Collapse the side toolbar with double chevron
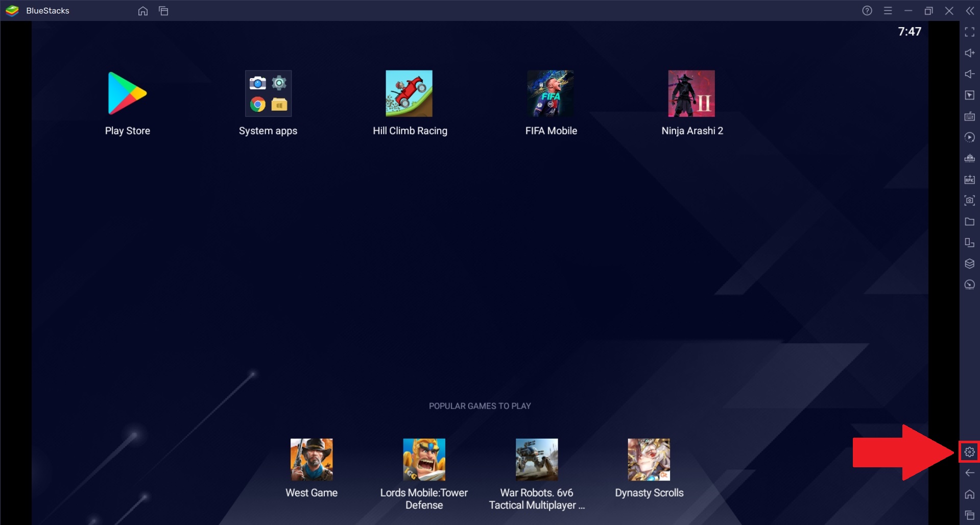 pos(969,11)
